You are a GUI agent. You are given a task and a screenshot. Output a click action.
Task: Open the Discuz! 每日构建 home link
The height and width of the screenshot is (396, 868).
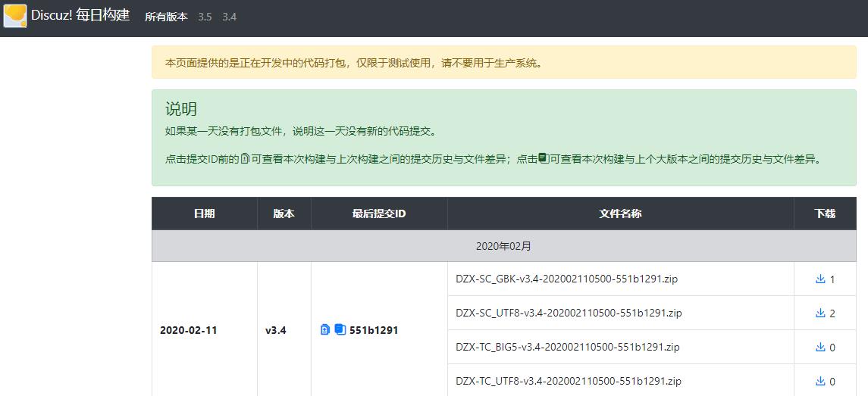(x=80, y=15)
